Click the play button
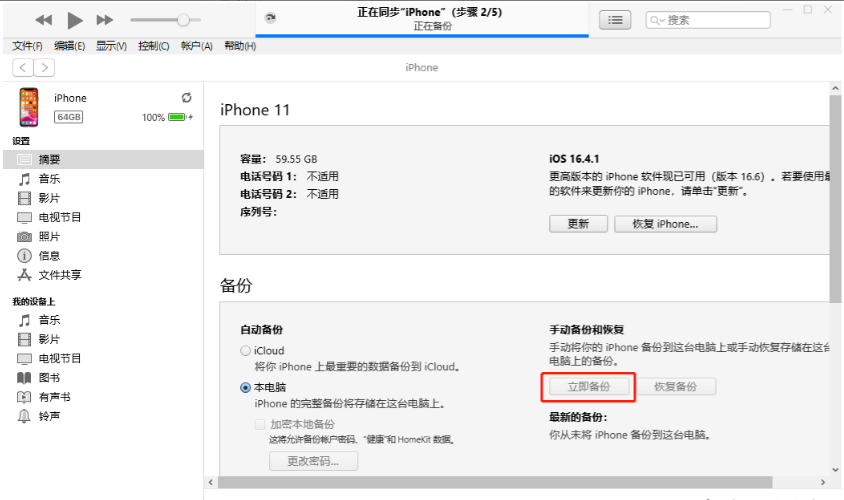Image resolution: width=844 pixels, height=500 pixels. (x=75, y=20)
